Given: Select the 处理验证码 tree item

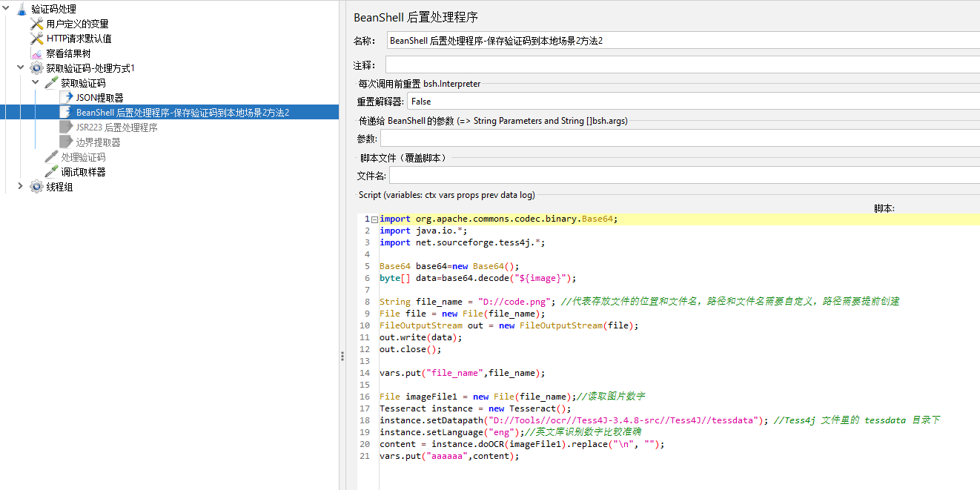Looking at the screenshot, I should 83,157.
